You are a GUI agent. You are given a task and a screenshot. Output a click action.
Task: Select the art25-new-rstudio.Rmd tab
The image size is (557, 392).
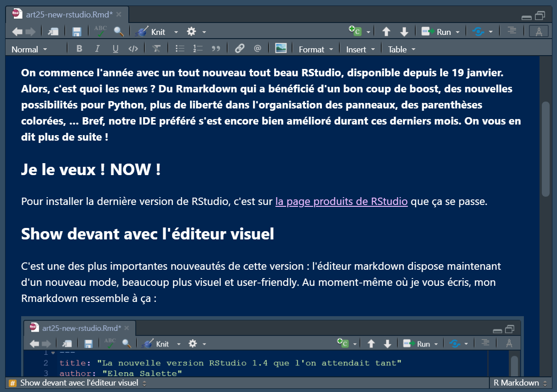click(x=69, y=14)
